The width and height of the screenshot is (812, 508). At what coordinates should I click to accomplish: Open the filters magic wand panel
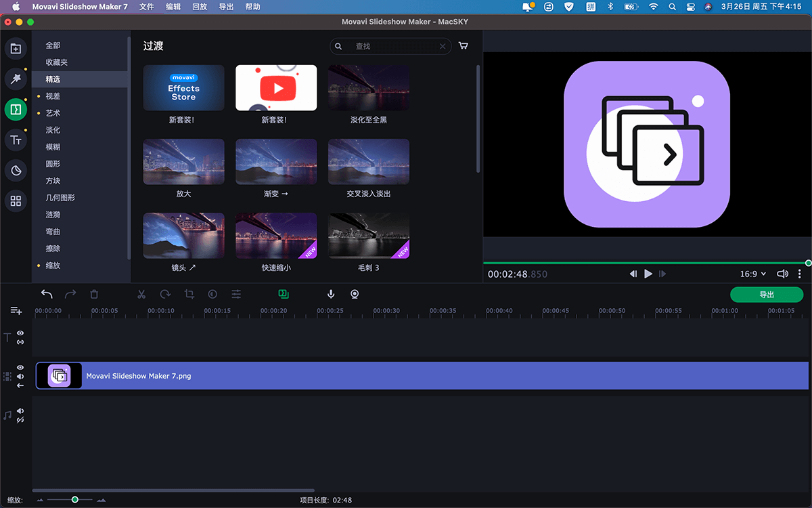(16, 79)
